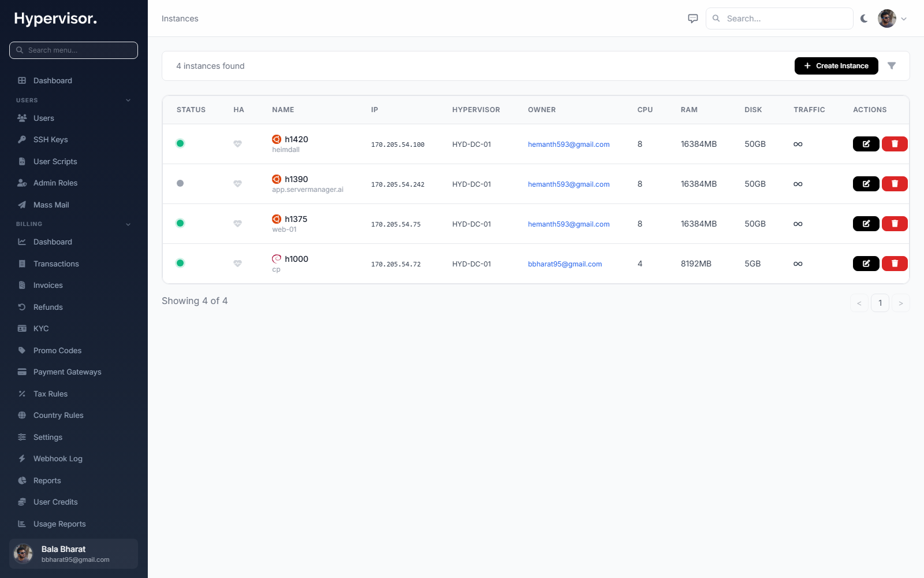Viewport: 924px width, 578px height.
Task: Open the profile avatar dropdown menu
Action: coord(892,18)
